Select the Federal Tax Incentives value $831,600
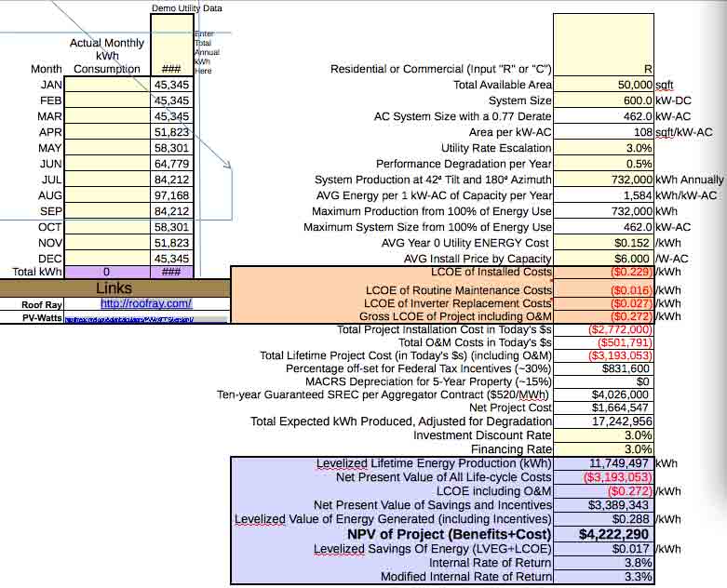The width and height of the screenshot is (727, 588). point(603,368)
